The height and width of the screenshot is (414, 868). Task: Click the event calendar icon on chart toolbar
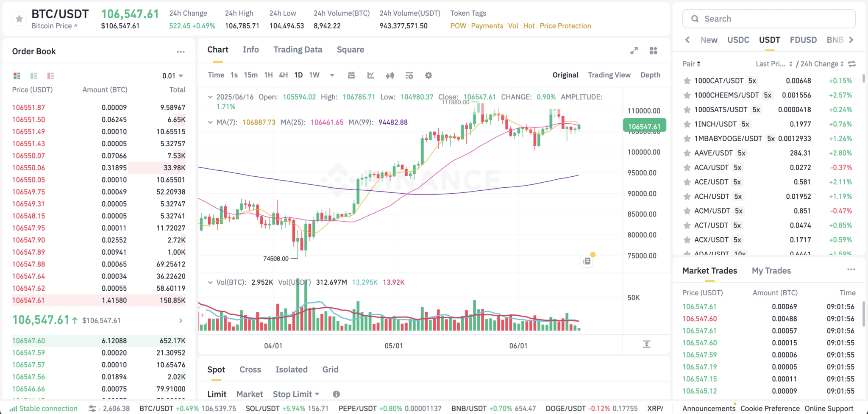pos(351,75)
